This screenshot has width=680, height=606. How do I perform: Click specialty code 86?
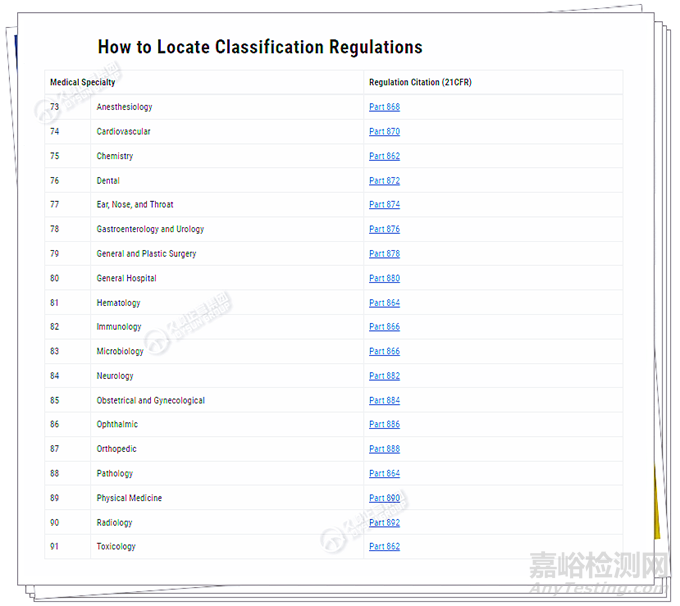coord(55,424)
